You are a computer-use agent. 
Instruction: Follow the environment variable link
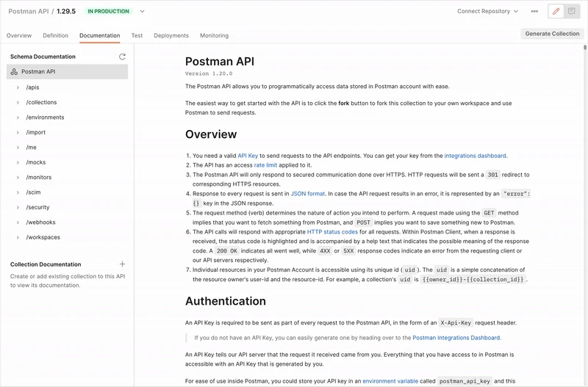pos(390,381)
